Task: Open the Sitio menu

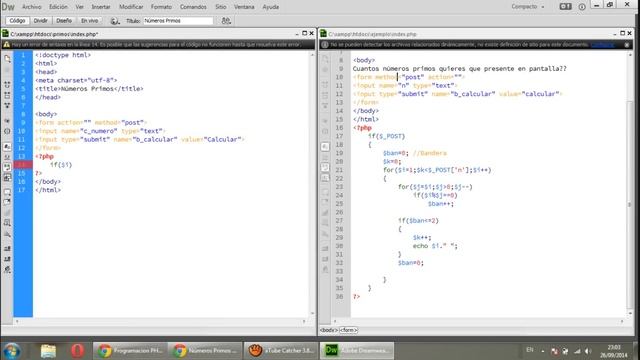Action: coord(221,7)
